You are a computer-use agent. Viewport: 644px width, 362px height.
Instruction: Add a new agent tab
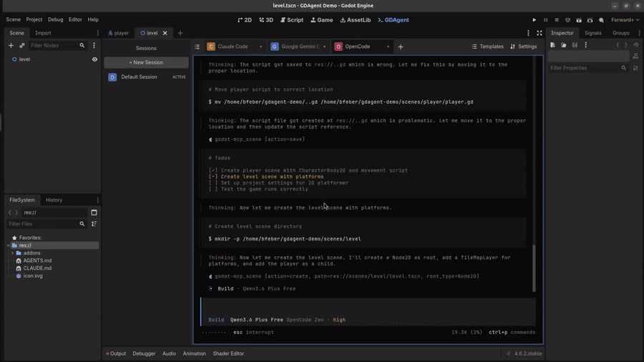click(401, 47)
